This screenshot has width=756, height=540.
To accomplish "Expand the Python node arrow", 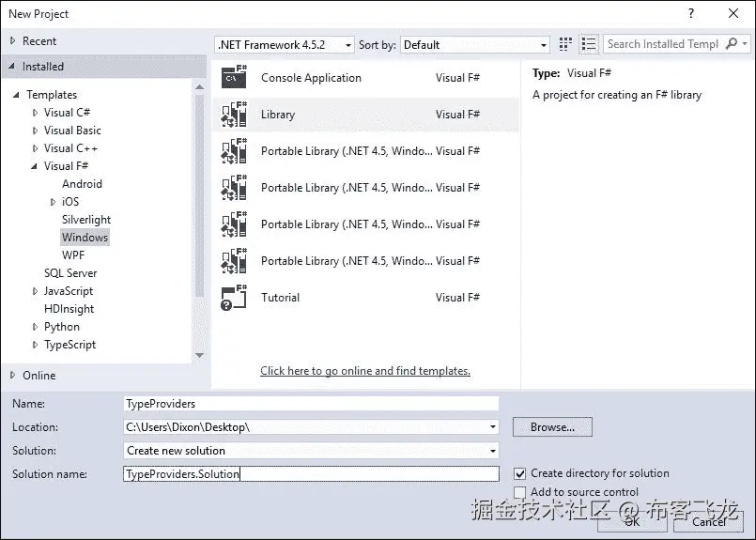I will (x=35, y=327).
